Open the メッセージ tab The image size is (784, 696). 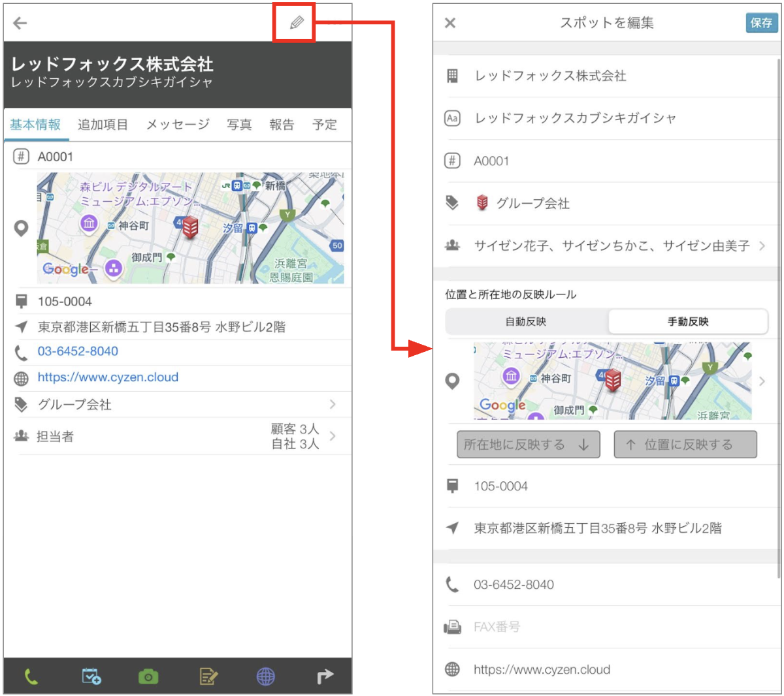pos(178,125)
